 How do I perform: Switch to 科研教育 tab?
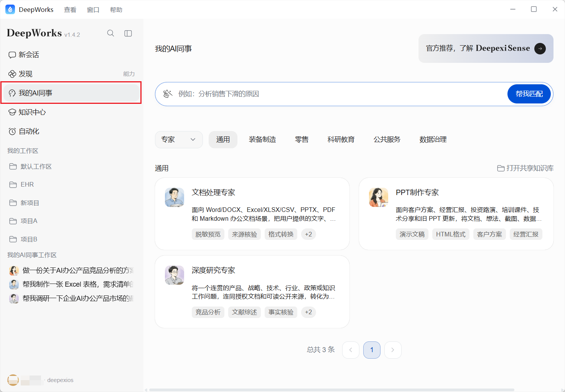coord(341,139)
